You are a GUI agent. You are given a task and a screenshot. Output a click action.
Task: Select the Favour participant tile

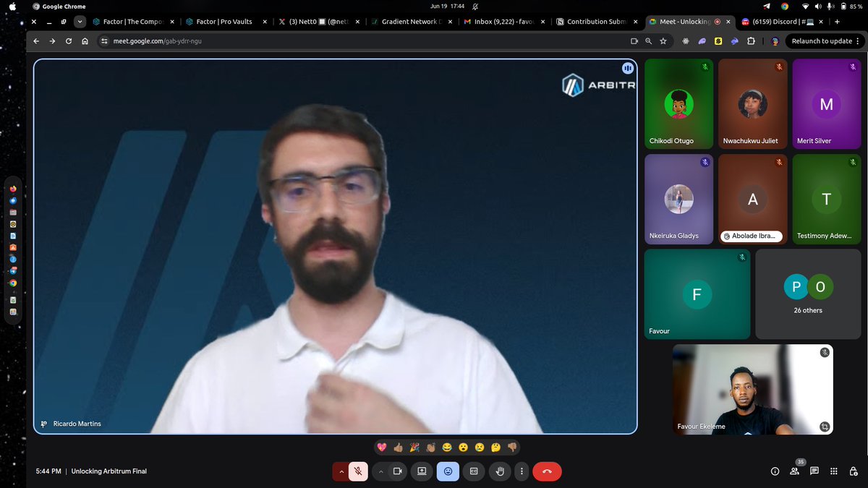coord(697,294)
